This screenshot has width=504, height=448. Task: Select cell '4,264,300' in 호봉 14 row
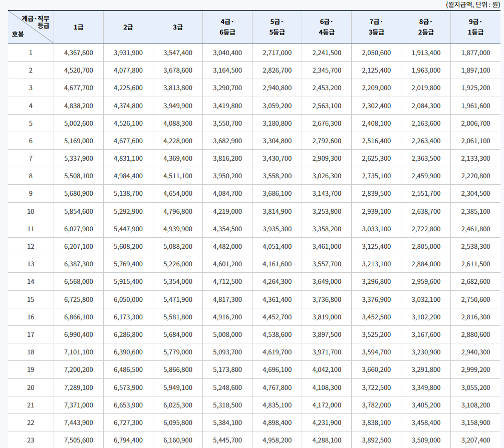click(277, 281)
